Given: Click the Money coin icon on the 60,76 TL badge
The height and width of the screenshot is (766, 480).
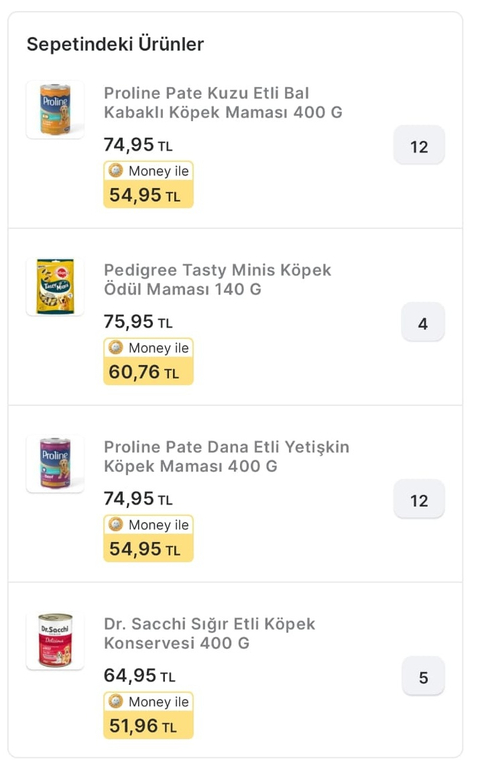Looking at the screenshot, I should pyautogui.click(x=116, y=347).
